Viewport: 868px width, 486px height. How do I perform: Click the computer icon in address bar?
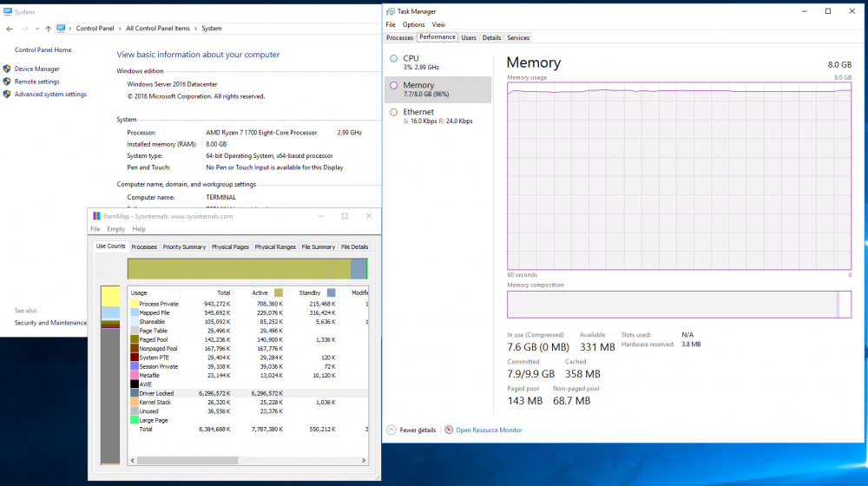pyautogui.click(x=61, y=29)
